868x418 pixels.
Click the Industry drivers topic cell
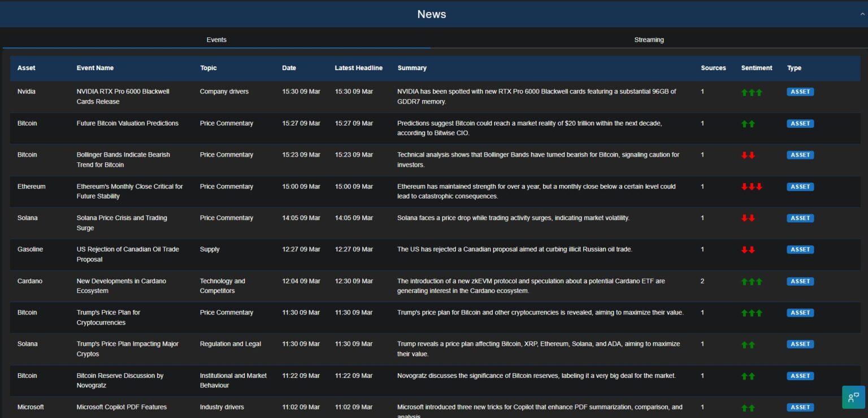222,407
